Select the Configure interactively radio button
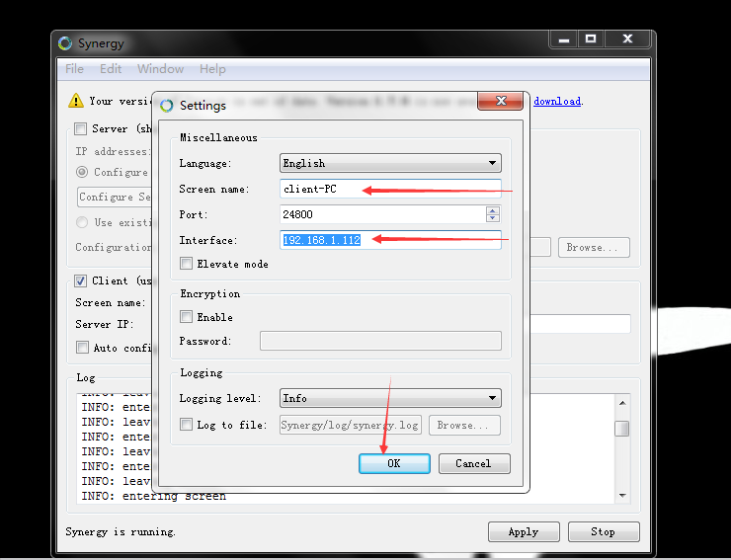731x560 pixels. tap(82, 172)
